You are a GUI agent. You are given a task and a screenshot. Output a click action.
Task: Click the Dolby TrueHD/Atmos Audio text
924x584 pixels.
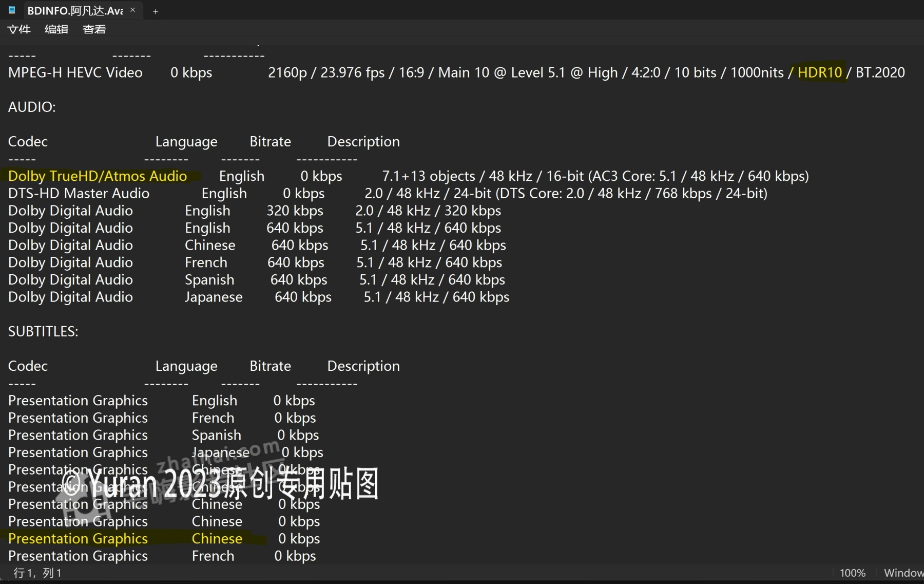[98, 176]
